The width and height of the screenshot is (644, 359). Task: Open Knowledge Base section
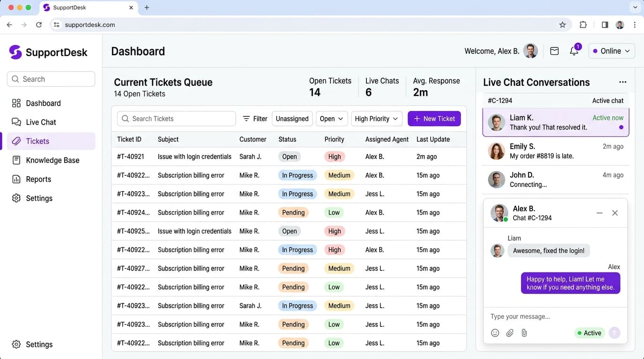(x=51, y=160)
